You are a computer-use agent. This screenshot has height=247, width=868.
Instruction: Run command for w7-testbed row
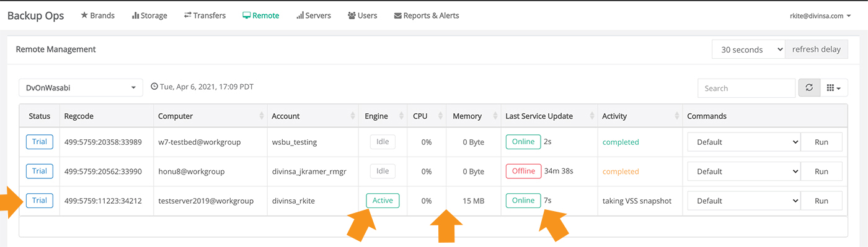coord(821,142)
